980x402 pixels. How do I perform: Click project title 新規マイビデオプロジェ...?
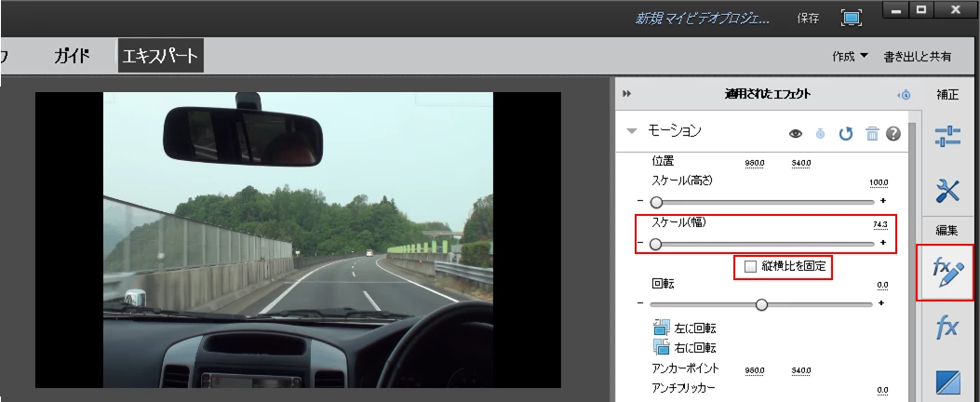tap(703, 19)
